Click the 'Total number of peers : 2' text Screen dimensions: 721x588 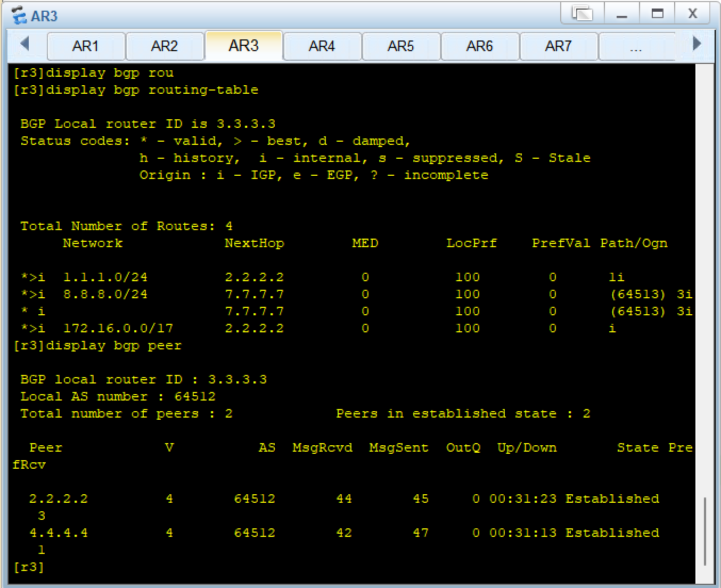pyautogui.click(x=127, y=413)
